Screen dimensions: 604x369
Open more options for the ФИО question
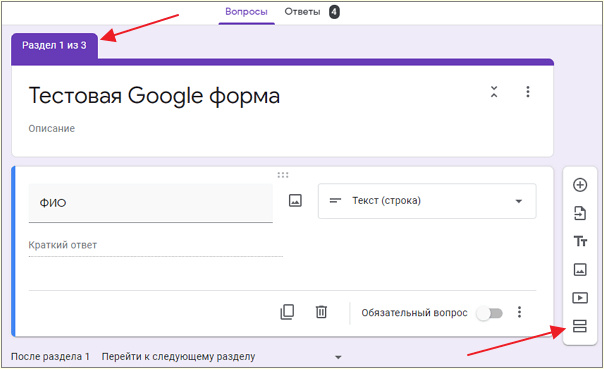pyautogui.click(x=519, y=312)
